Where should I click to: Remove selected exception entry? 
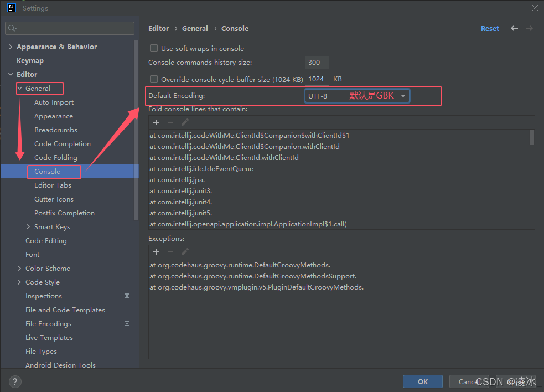point(170,252)
